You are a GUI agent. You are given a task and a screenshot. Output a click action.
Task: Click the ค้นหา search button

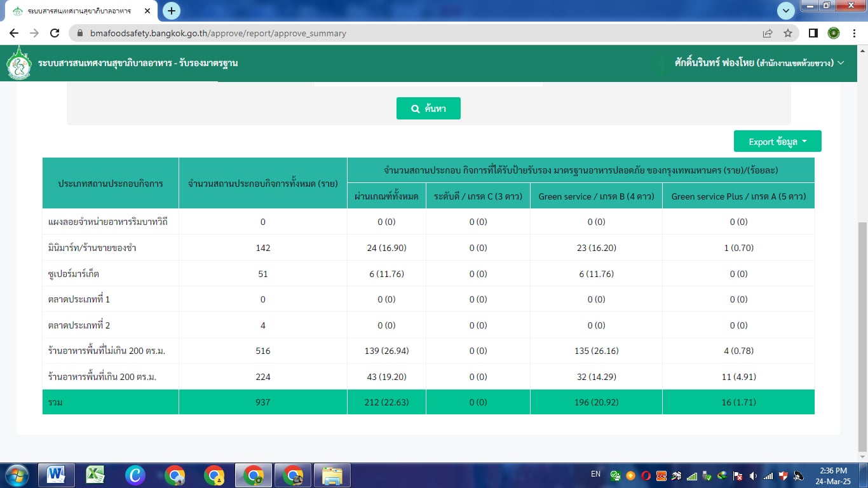coord(428,109)
